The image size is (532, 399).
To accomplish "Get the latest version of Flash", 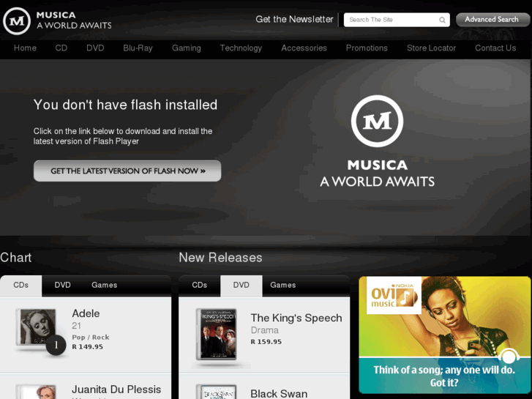I will tap(127, 171).
